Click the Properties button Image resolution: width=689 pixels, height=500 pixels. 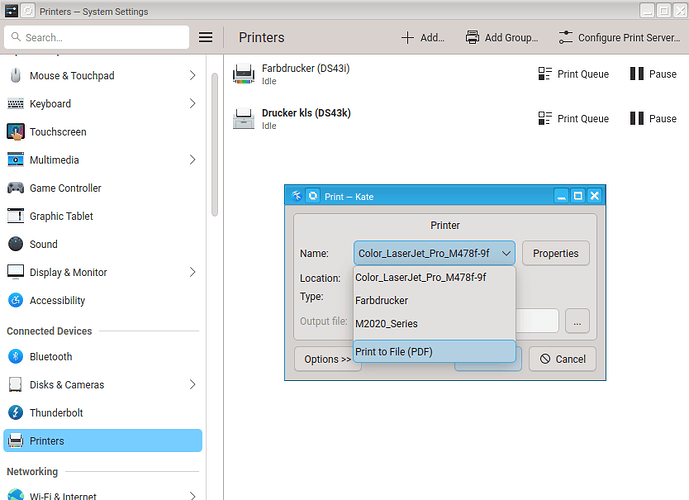click(x=555, y=254)
